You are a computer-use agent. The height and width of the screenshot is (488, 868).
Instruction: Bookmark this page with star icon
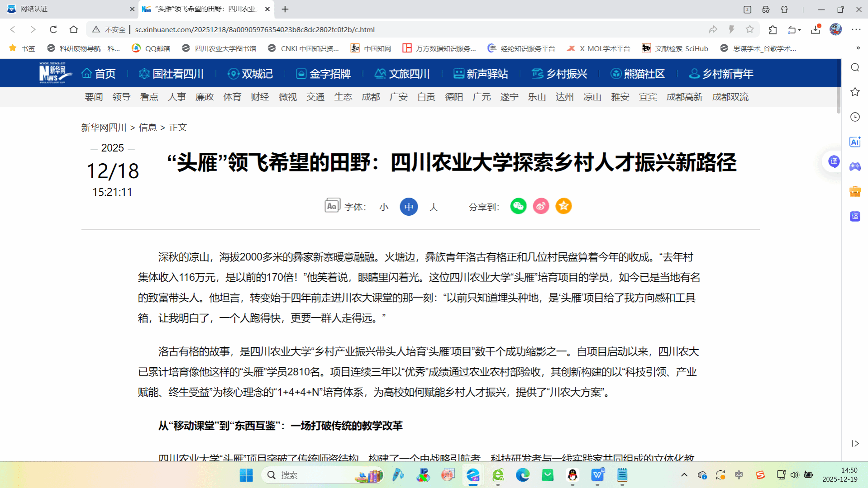coord(750,29)
